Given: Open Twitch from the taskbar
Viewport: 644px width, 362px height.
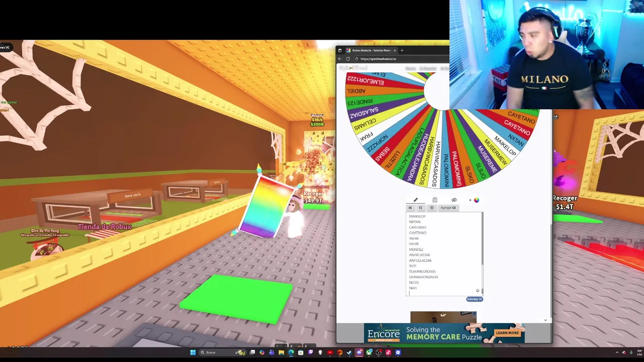Looking at the screenshot, I should tap(310, 352).
